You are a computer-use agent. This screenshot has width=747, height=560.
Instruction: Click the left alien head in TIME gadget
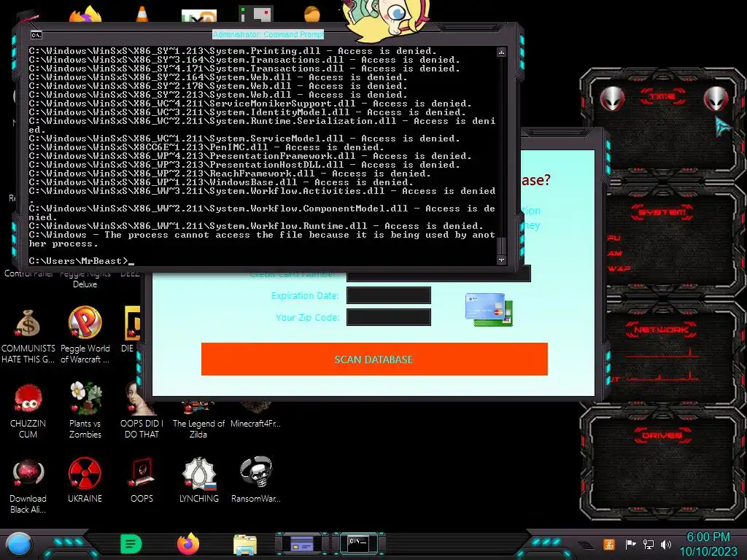[x=612, y=98]
